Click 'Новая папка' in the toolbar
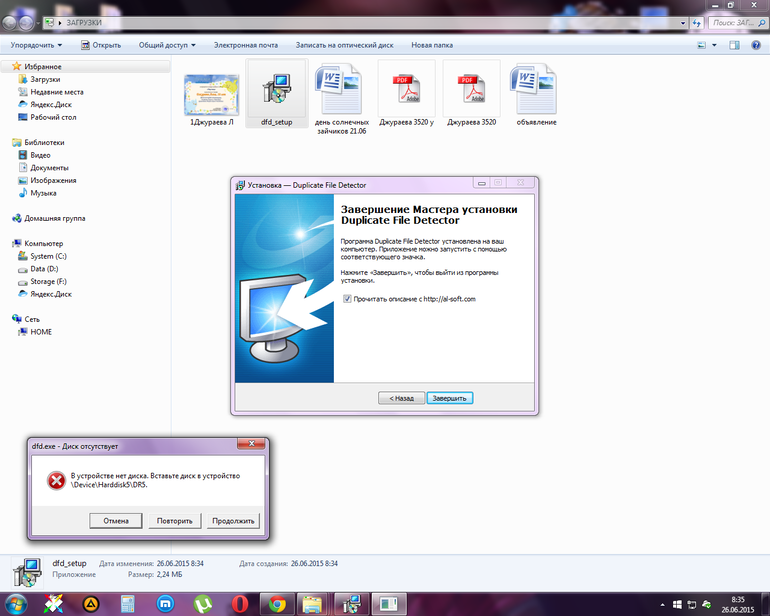The height and width of the screenshot is (616, 770). coord(432,45)
